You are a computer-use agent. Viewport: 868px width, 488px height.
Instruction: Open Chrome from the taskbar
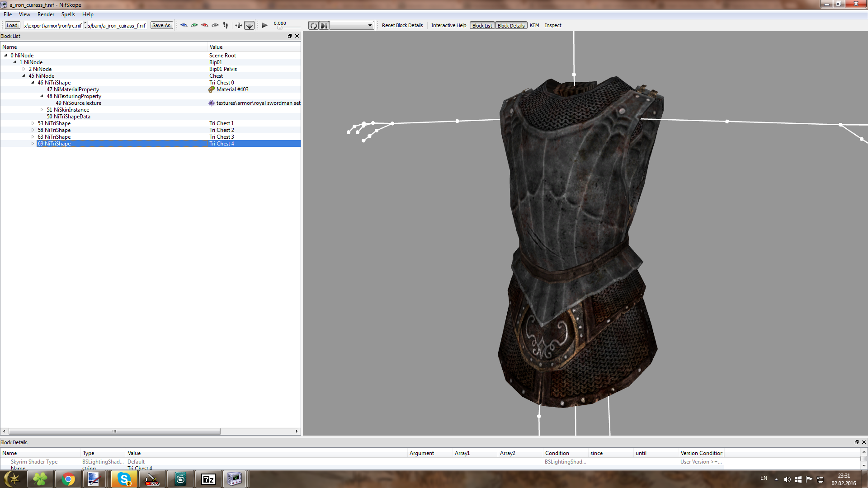[68, 479]
